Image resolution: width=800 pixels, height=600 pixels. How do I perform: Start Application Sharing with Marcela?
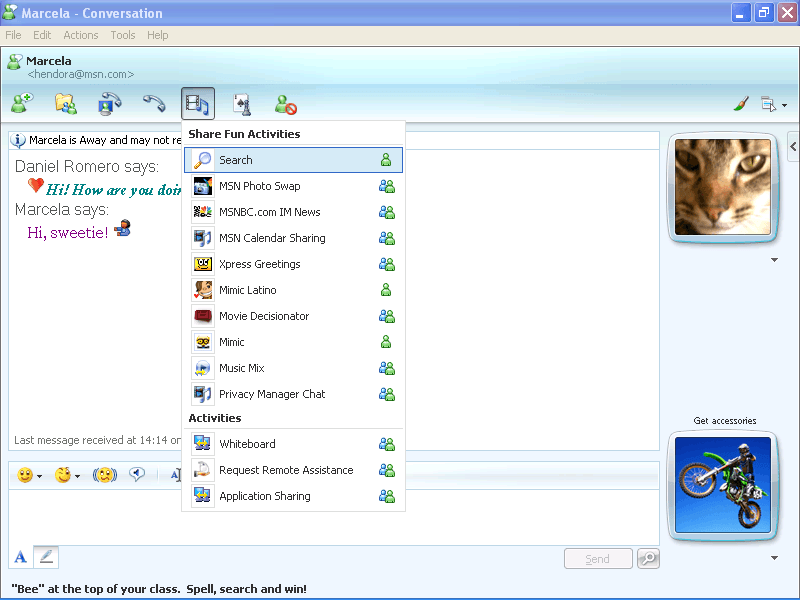coord(265,495)
